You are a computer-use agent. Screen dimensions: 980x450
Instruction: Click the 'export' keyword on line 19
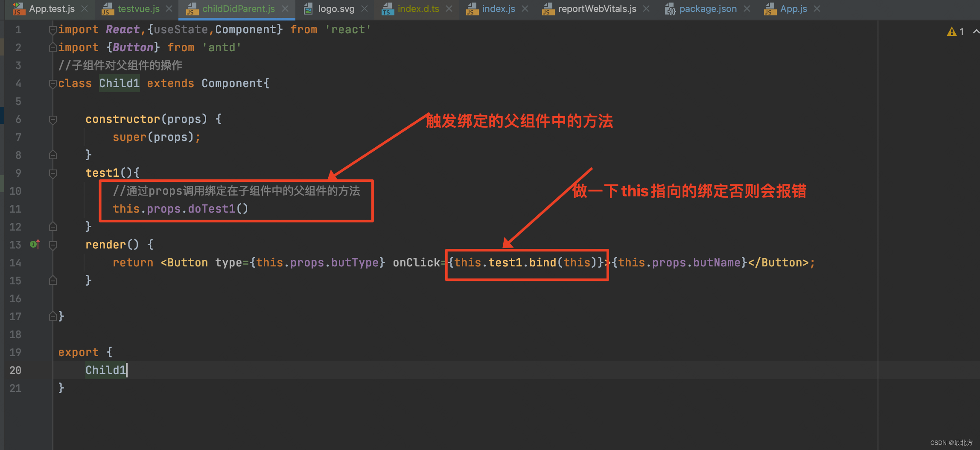click(79, 352)
